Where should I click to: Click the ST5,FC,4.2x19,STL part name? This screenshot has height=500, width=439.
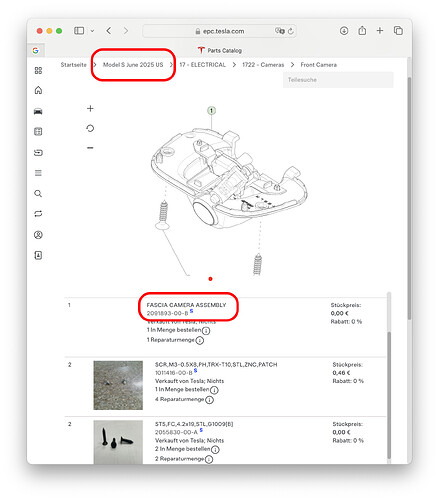pyautogui.click(x=194, y=424)
